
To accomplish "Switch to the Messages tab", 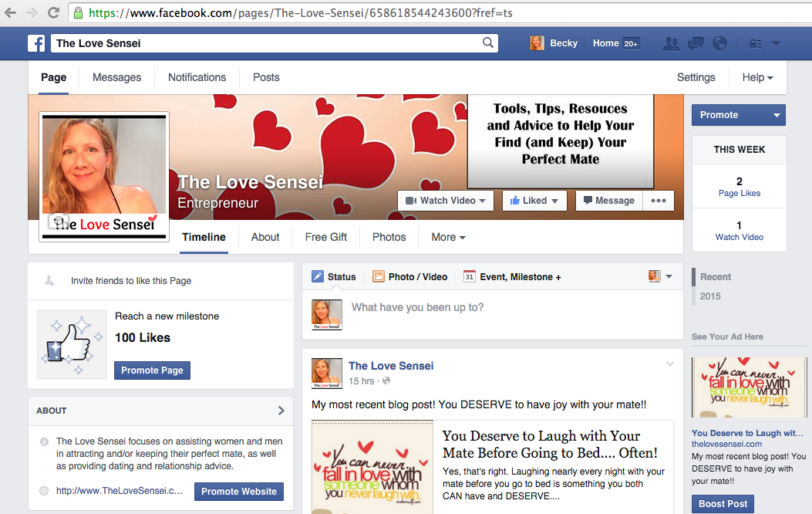I will tap(116, 77).
